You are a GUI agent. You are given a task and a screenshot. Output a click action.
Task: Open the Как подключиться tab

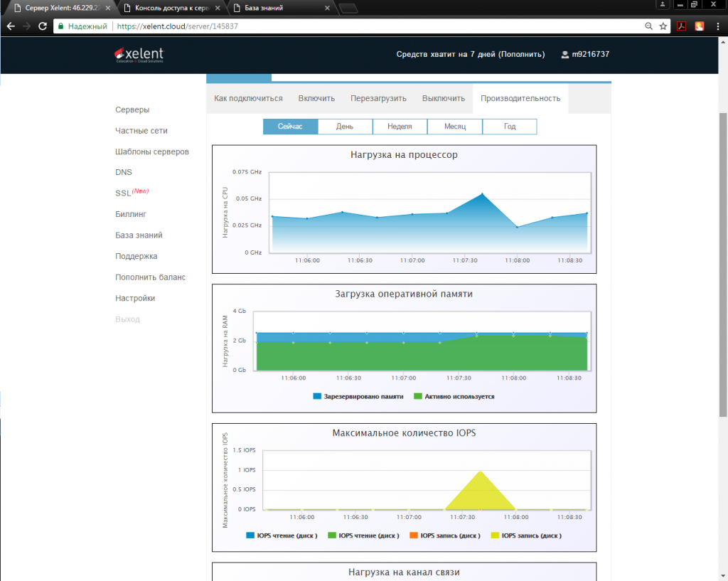pyautogui.click(x=248, y=98)
